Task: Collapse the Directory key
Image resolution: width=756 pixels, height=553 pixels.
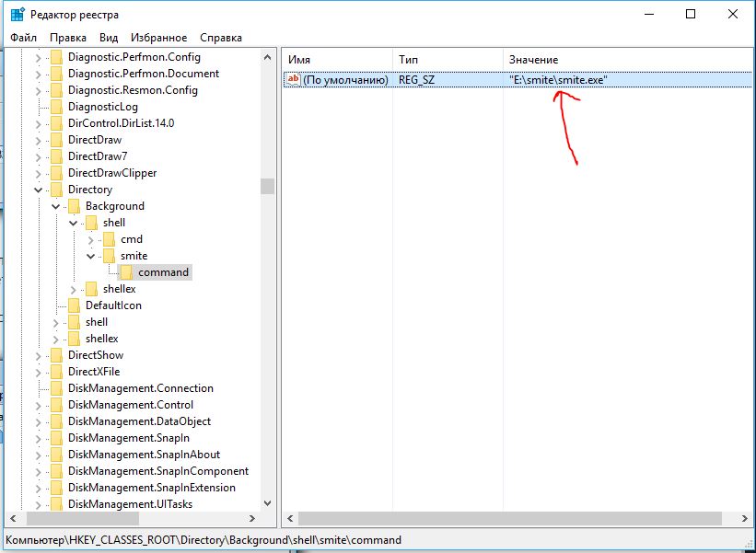Action: point(38,190)
